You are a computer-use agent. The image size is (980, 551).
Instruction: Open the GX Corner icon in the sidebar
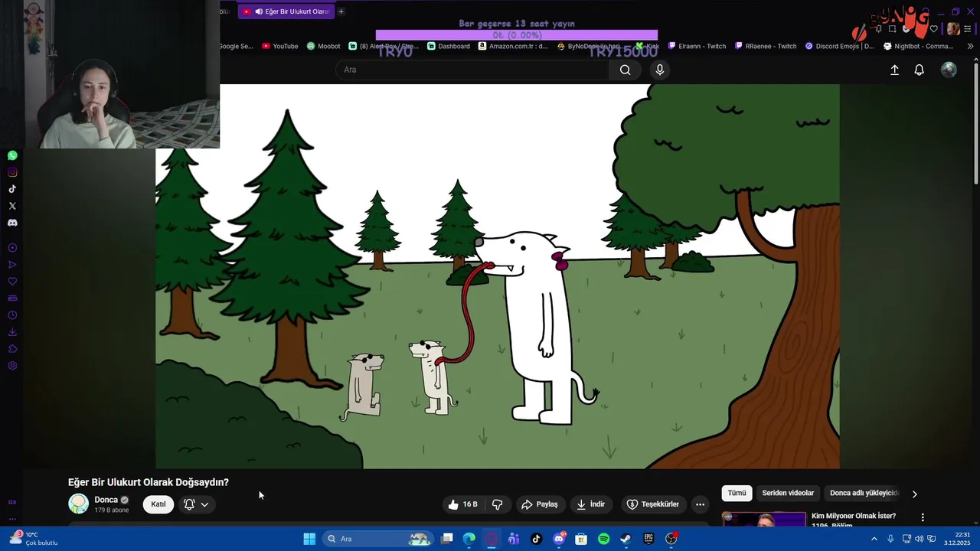click(x=12, y=502)
